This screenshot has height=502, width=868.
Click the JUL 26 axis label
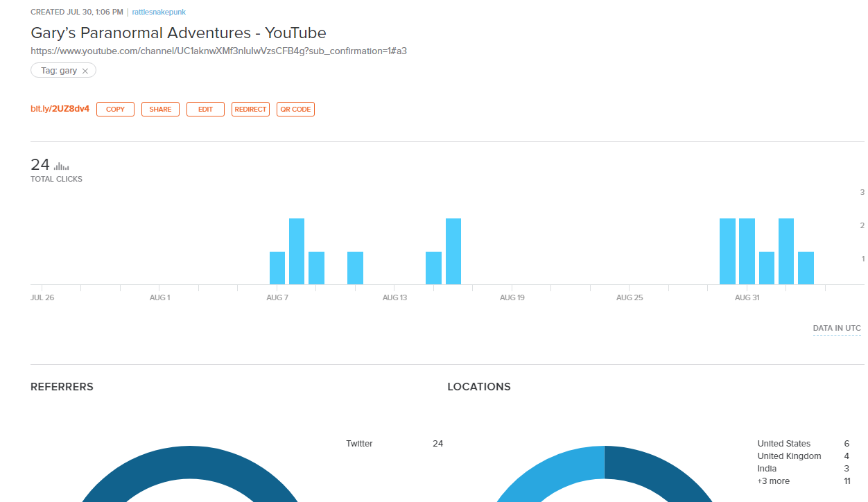[42, 297]
